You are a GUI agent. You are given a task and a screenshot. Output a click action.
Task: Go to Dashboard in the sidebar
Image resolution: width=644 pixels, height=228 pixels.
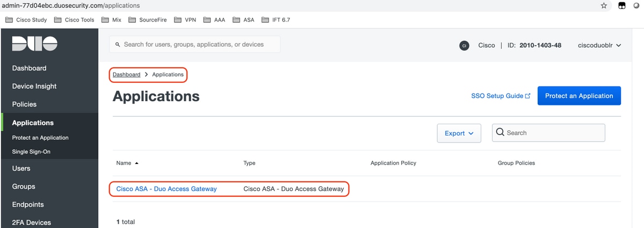click(x=29, y=68)
